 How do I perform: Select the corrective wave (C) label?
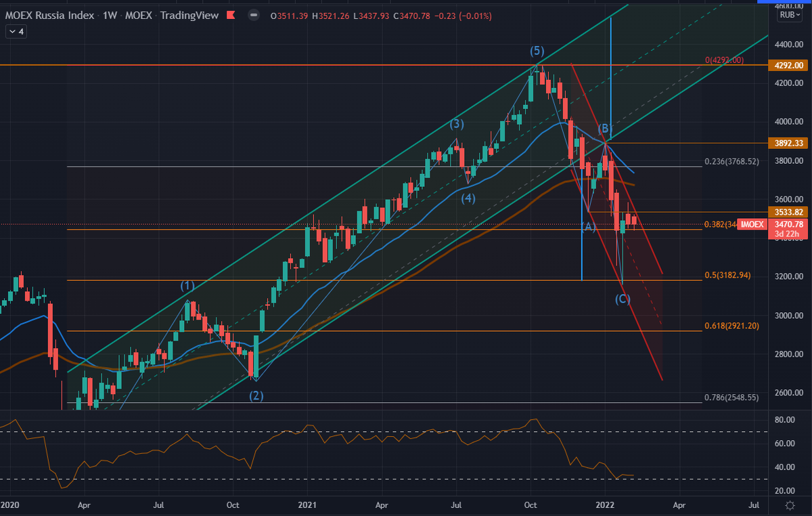point(623,299)
